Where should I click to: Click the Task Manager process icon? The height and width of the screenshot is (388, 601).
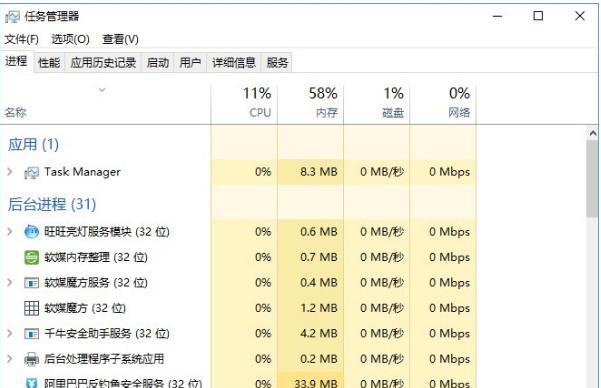click(x=31, y=173)
